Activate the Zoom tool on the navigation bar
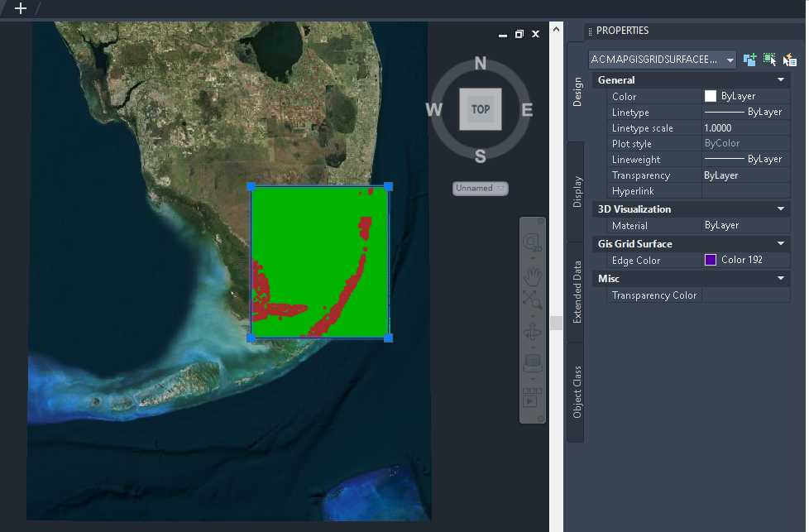This screenshot has width=809, height=532. tap(532, 300)
